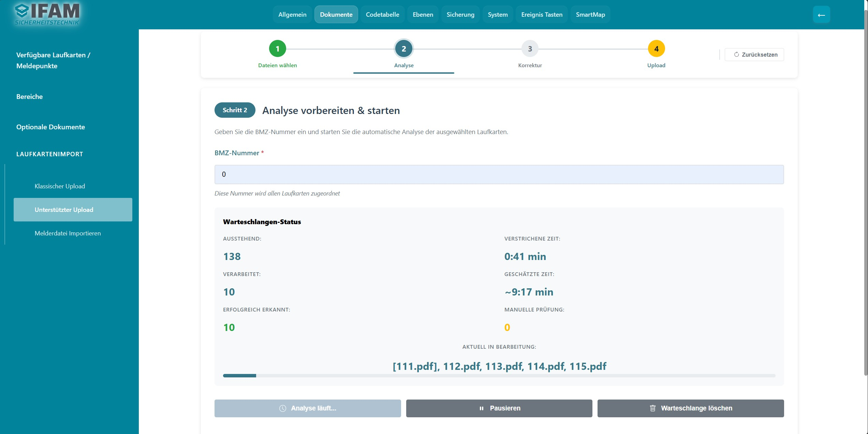Select Unterstützter Upload
This screenshot has height=434, width=868.
tap(73, 210)
